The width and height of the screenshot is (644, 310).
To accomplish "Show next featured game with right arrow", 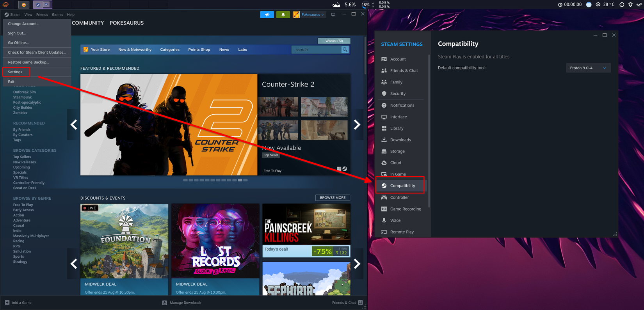I will (x=357, y=125).
